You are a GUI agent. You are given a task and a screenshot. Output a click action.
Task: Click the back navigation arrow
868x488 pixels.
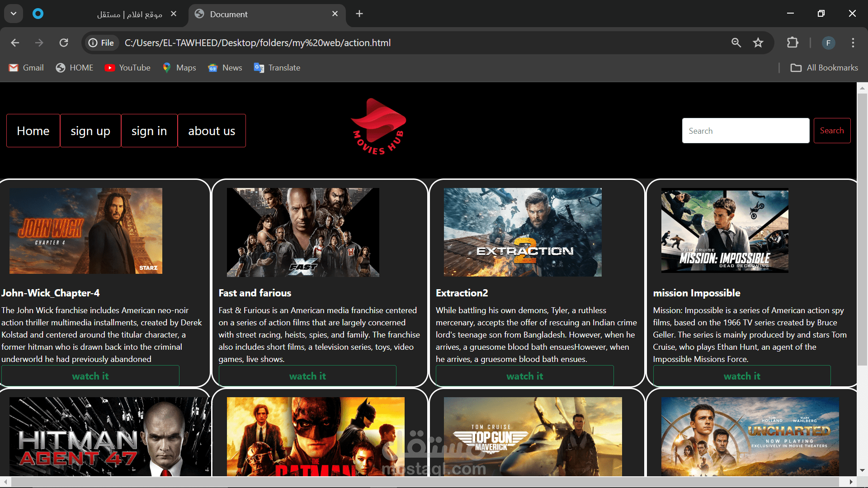pos(15,42)
